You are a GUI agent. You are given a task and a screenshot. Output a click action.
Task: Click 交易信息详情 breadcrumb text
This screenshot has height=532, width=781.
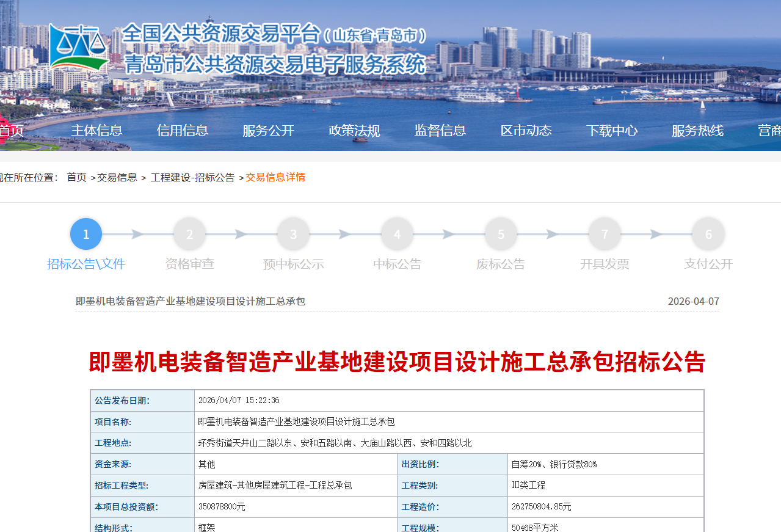[275, 177]
